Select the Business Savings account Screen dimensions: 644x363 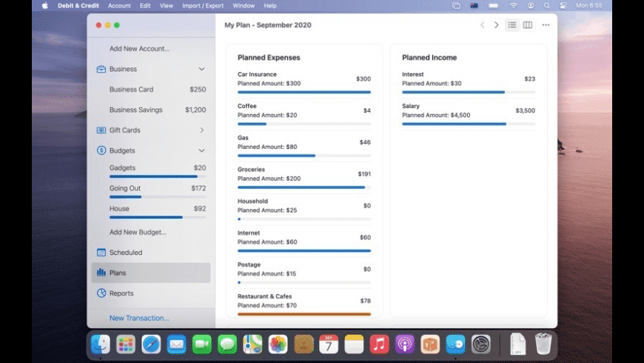151,110
